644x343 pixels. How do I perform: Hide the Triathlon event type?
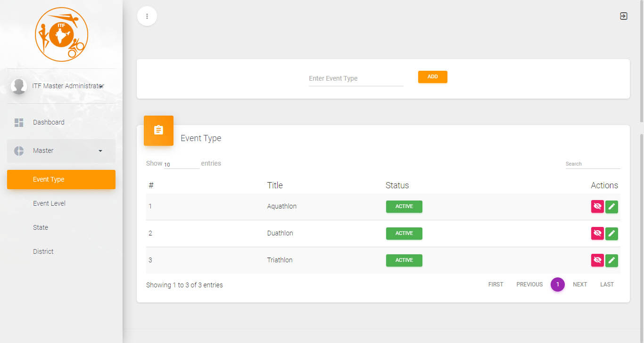point(597,260)
